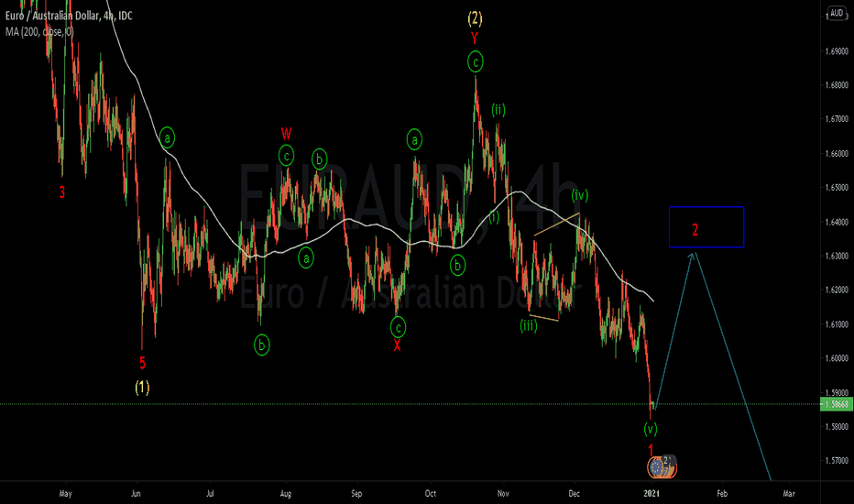Open the economic events marker near 2021

coord(662,467)
